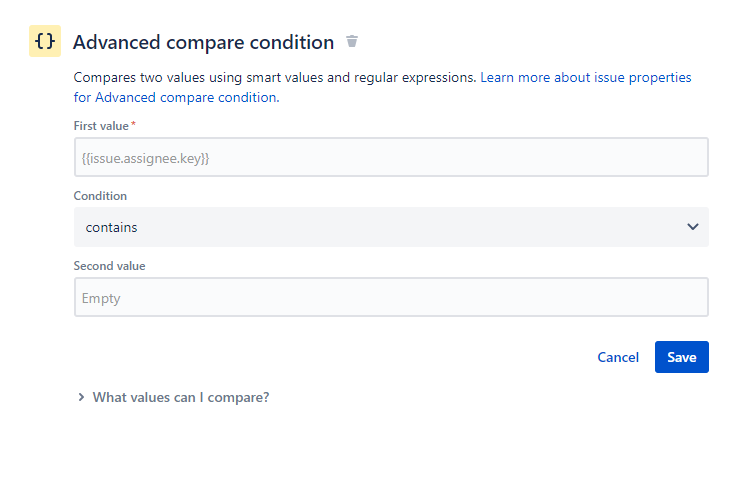Image resolution: width=742 pixels, height=490 pixels.
Task: Click into the Second value field
Action: click(x=390, y=298)
